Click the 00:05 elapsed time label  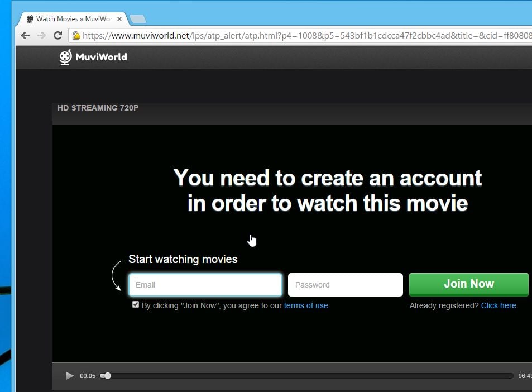88,376
